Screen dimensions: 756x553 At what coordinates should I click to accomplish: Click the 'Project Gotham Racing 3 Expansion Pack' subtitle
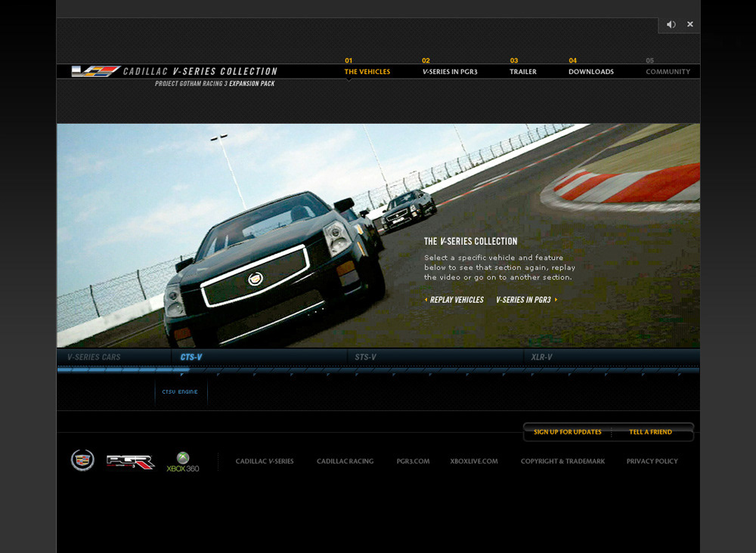pyautogui.click(x=215, y=83)
